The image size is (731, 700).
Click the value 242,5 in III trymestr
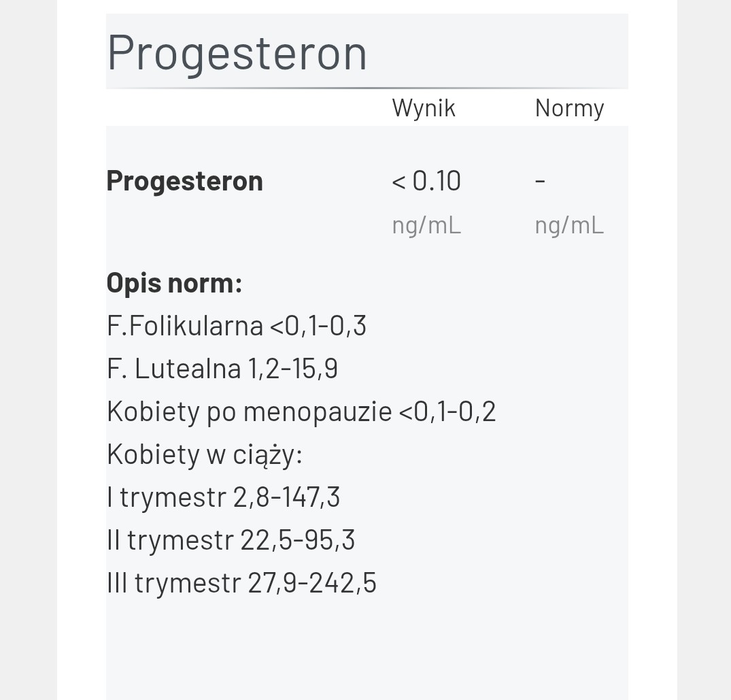point(343,583)
